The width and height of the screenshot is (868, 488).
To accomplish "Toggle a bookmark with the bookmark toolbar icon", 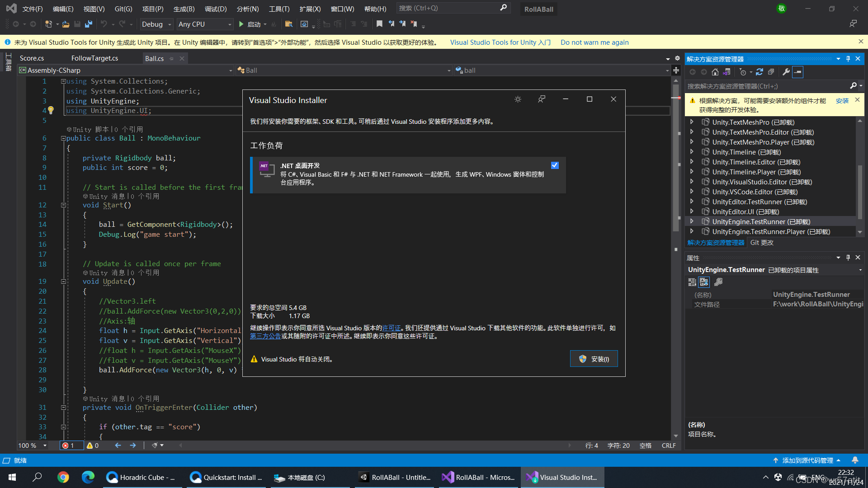I will point(379,24).
